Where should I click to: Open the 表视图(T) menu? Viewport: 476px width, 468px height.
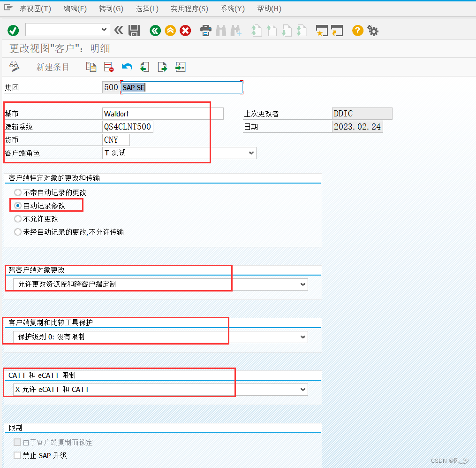[x=35, y=9]
